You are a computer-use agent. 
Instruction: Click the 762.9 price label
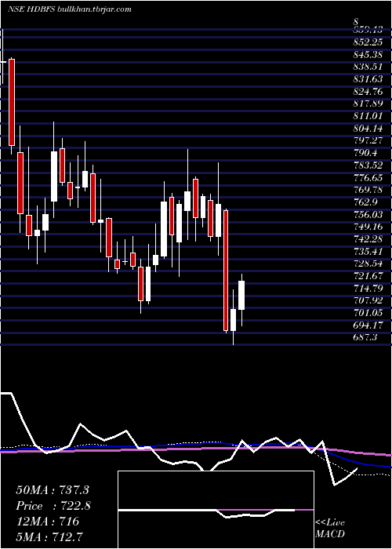pyautogui.click(x=365, y=202)
